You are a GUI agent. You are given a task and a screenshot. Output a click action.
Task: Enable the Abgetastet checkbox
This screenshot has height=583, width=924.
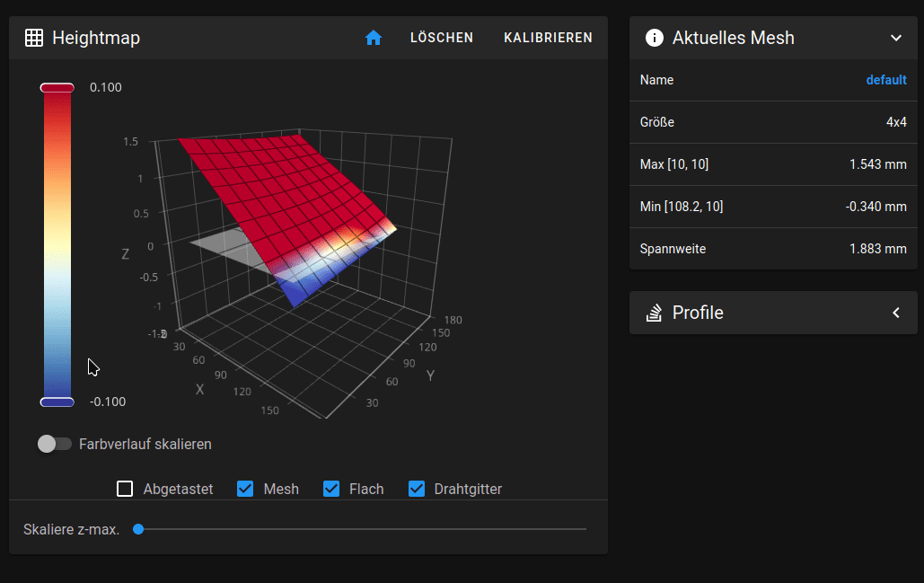(124, 489)
